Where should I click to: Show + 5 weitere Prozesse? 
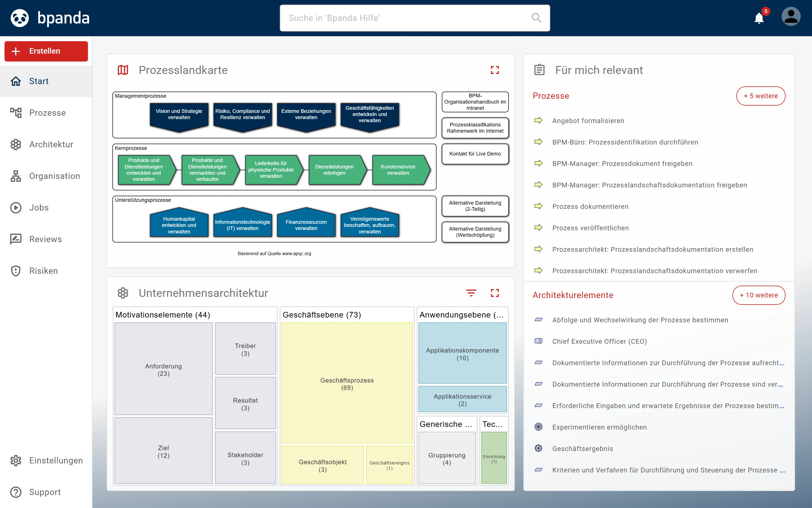click(x=760, y=96)
